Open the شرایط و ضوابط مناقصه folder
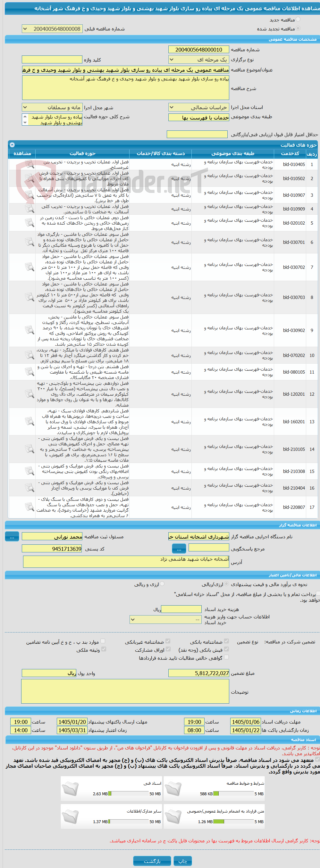 click(173, 789)
